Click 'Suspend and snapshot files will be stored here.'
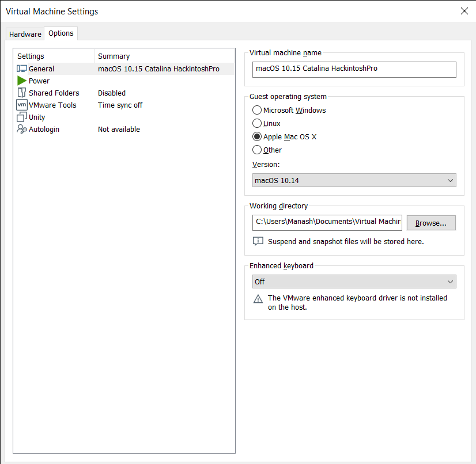This screenshot has height=464, width=476. (346, 242)
